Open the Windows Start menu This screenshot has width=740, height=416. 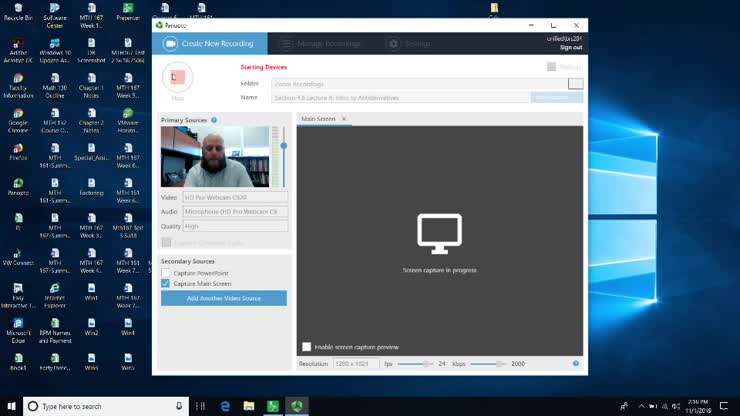point(11,406)
